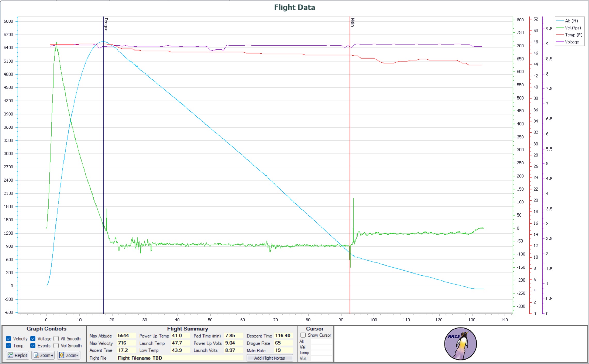
Task: Click the RRC3 penguin rocket logo
Action: pyautogui.click(x=460, y=344)
